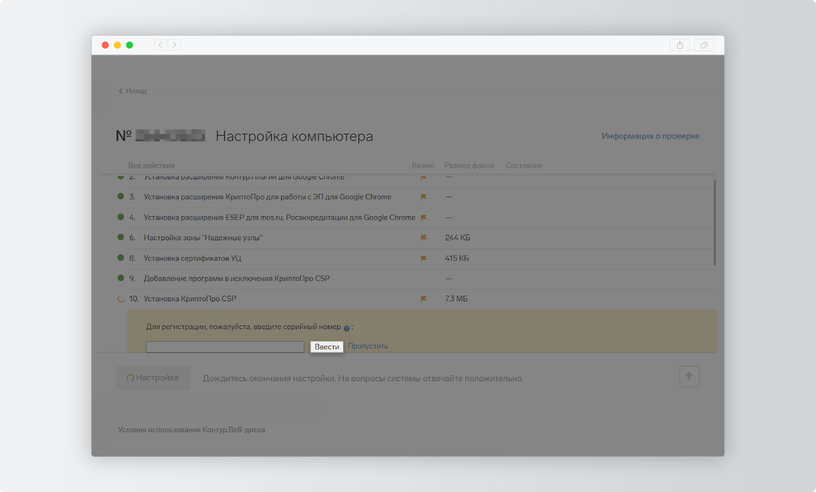Open Условия использования Контур.Веб-диска link
Viewport: 816px width, 492px height.
191,430
